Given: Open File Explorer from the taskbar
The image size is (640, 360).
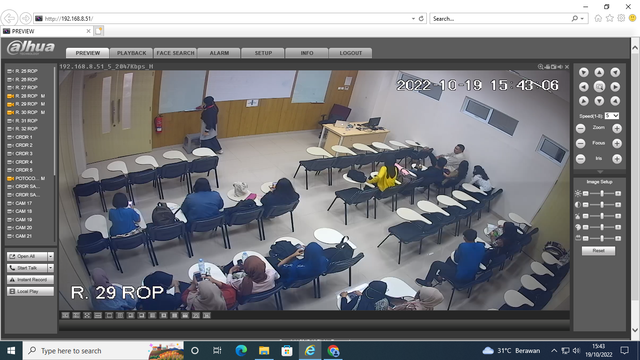Looking at the screenshot, I should pos(264,351).
